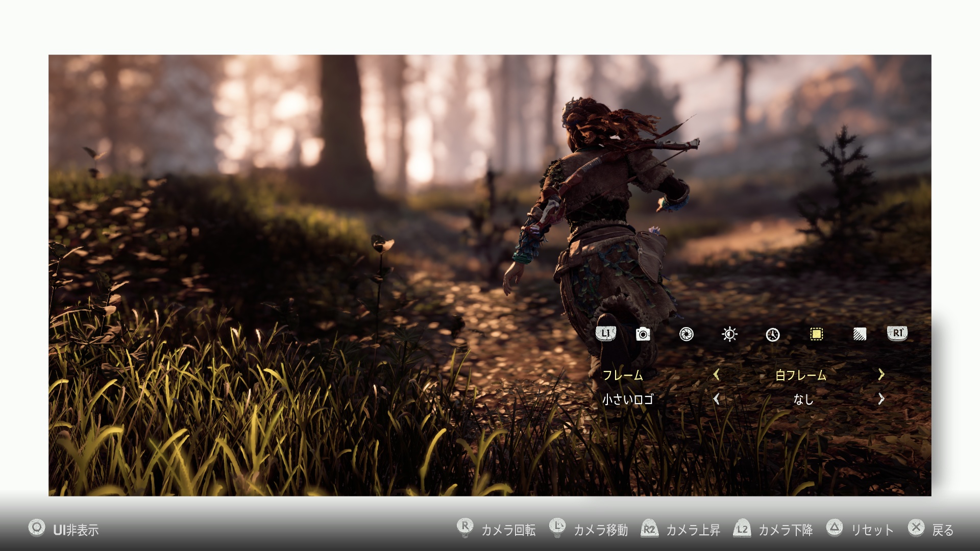Screen dimensions: 980x551
Task: Click the リセット label
Action: click(872, 530)
